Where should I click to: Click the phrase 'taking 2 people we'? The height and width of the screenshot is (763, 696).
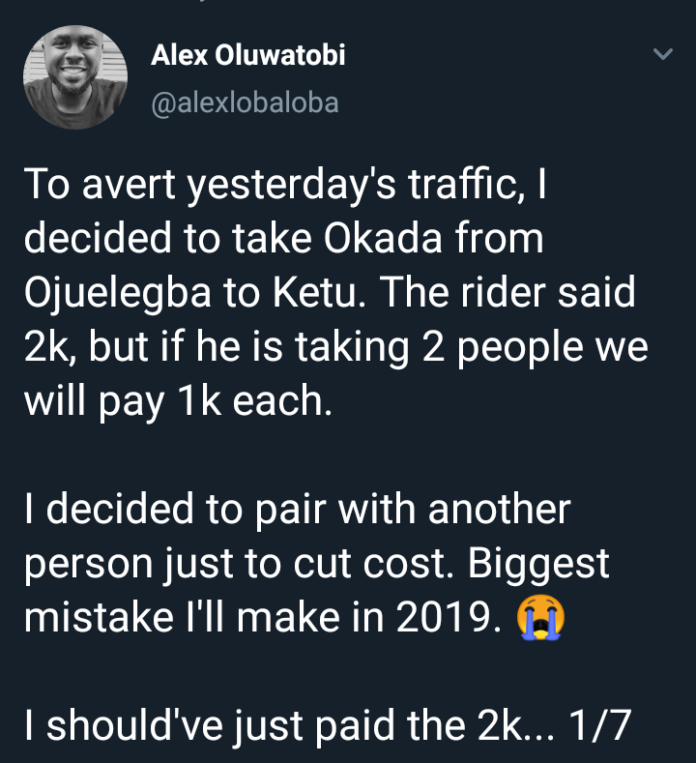[x=472, y=348]
